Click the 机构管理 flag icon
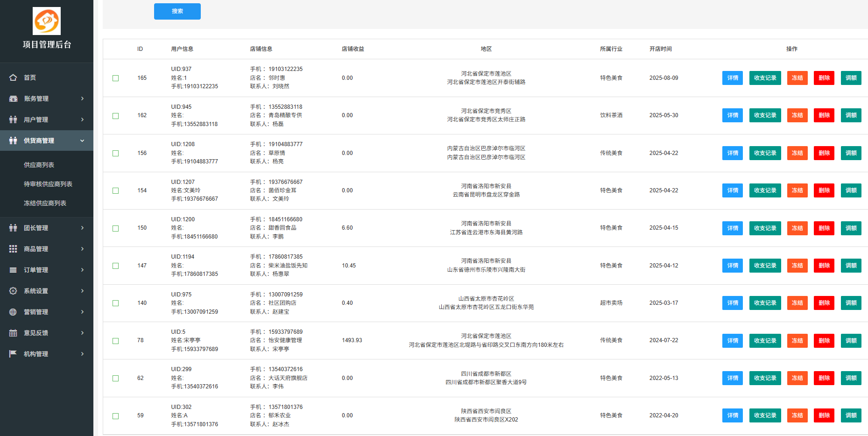 pos(13,354)
